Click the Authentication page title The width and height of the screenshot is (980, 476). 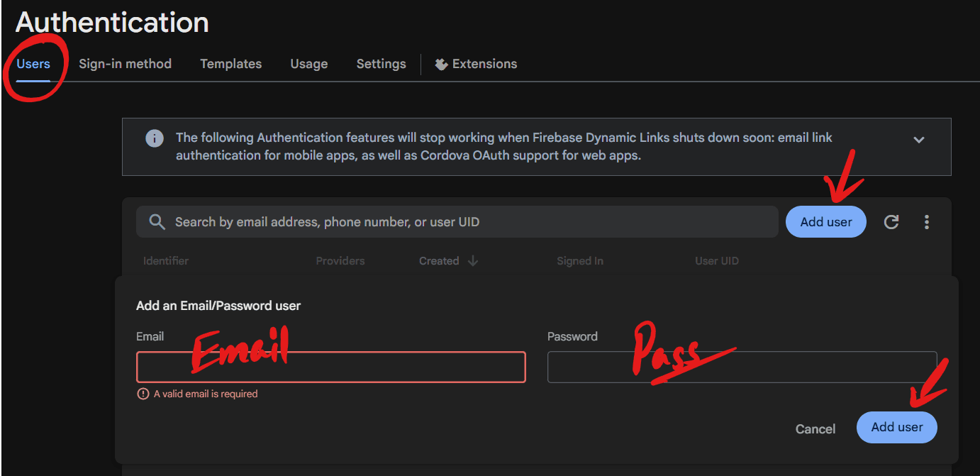click(x=112, y=23)
